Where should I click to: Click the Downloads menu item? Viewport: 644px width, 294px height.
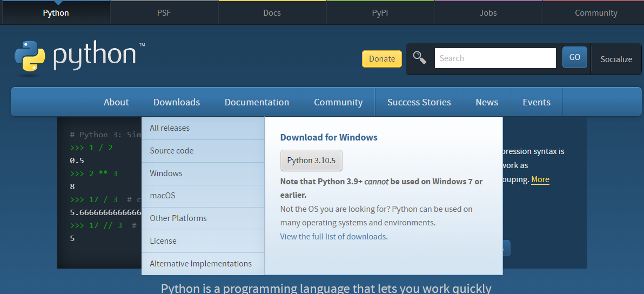tap(177, 102)
